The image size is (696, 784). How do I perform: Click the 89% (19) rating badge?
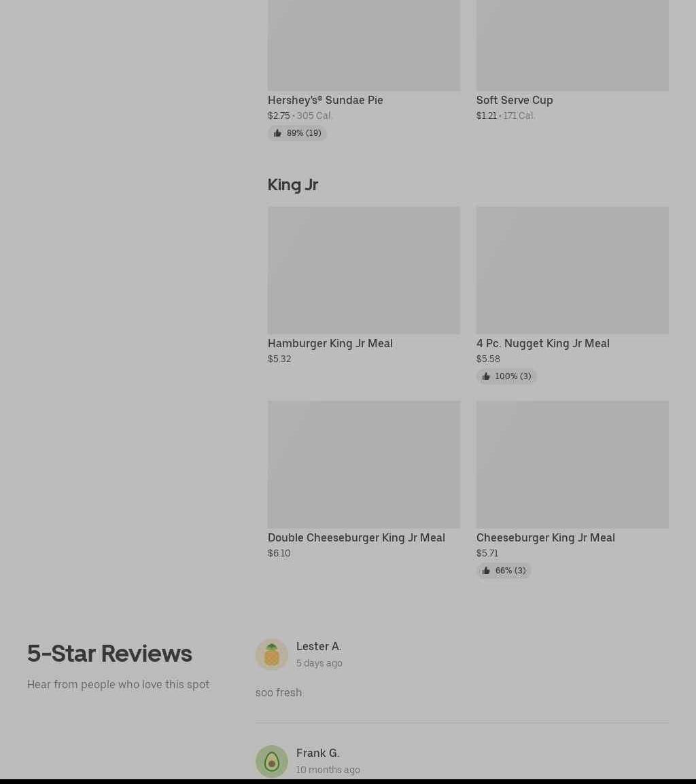297,133
